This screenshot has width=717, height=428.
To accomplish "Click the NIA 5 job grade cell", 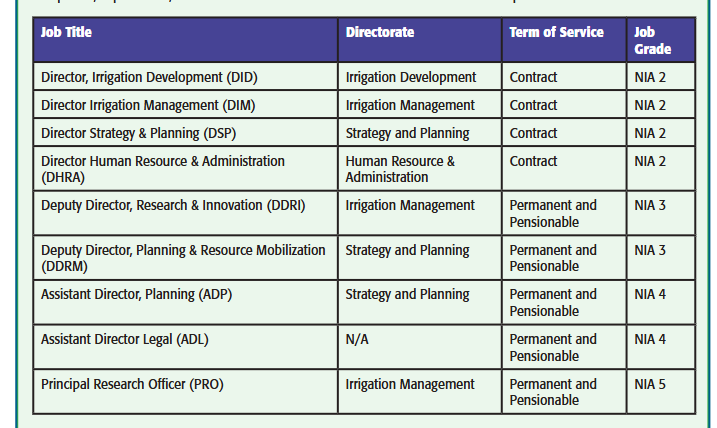I will pyautogui.click(x=650, y=384).
